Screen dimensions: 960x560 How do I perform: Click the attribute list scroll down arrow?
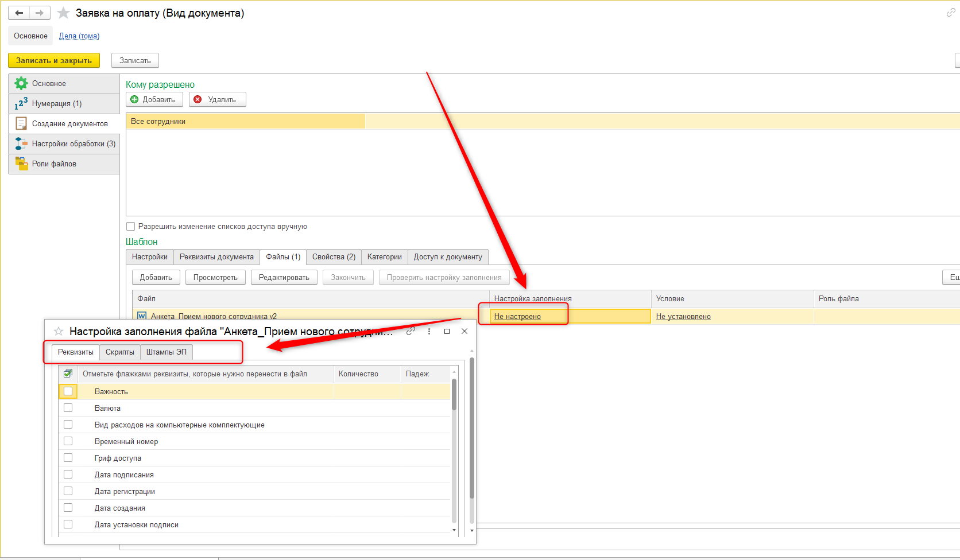pos(454,530)
